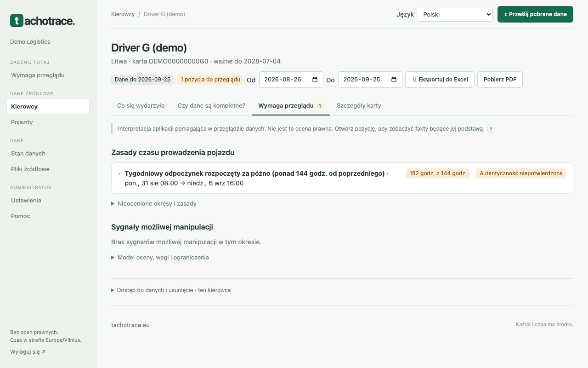Log out via Wyloguj się link

[28, 352]
